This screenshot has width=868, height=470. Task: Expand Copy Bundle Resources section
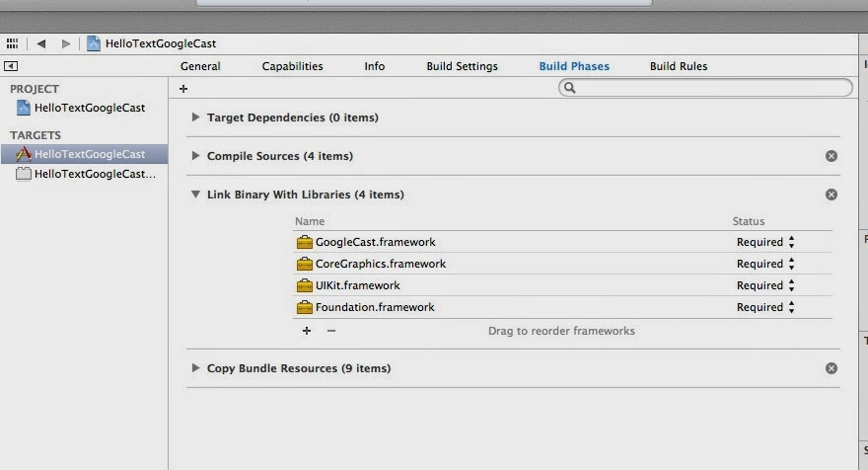point(195,368)
